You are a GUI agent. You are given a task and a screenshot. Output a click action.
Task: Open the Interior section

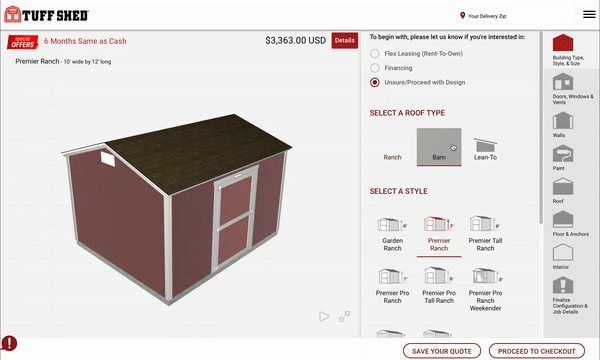pyautogui.click(x=562, y=257)
